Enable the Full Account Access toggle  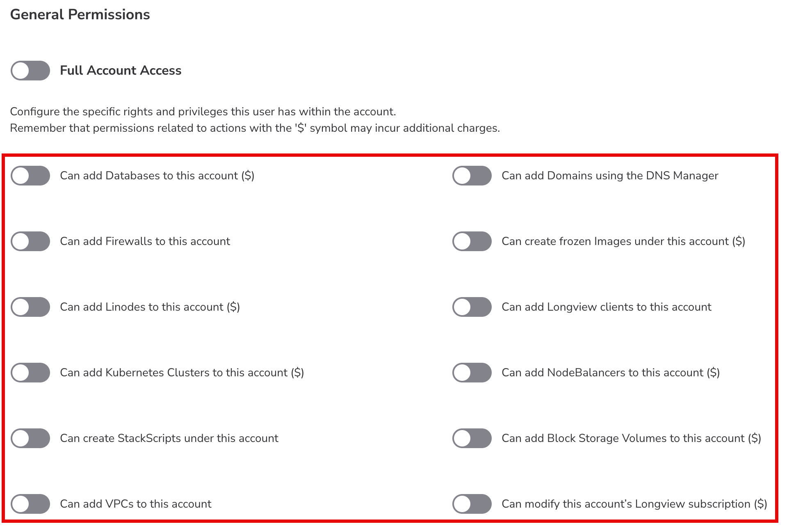(30, 71)
